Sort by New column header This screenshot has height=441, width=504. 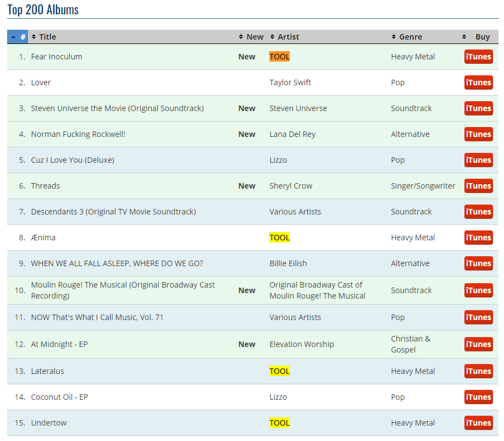pyautogui.click(x=251, y=37)
